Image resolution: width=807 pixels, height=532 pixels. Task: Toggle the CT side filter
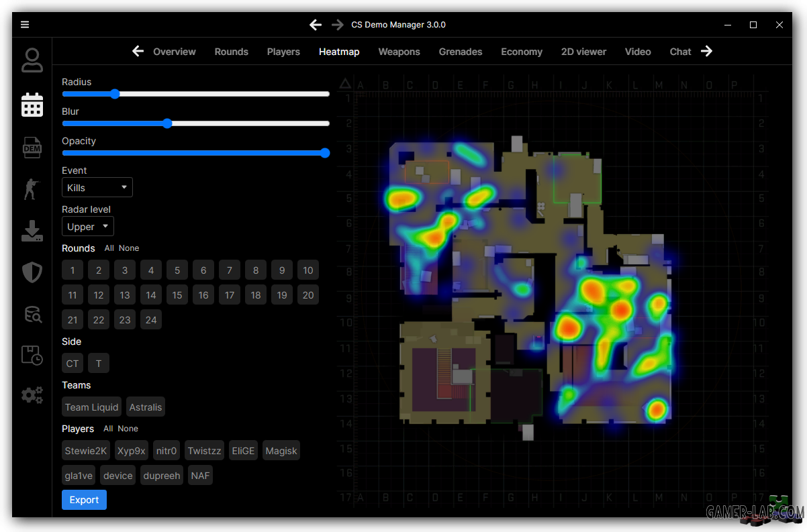(x=73, y=364)
